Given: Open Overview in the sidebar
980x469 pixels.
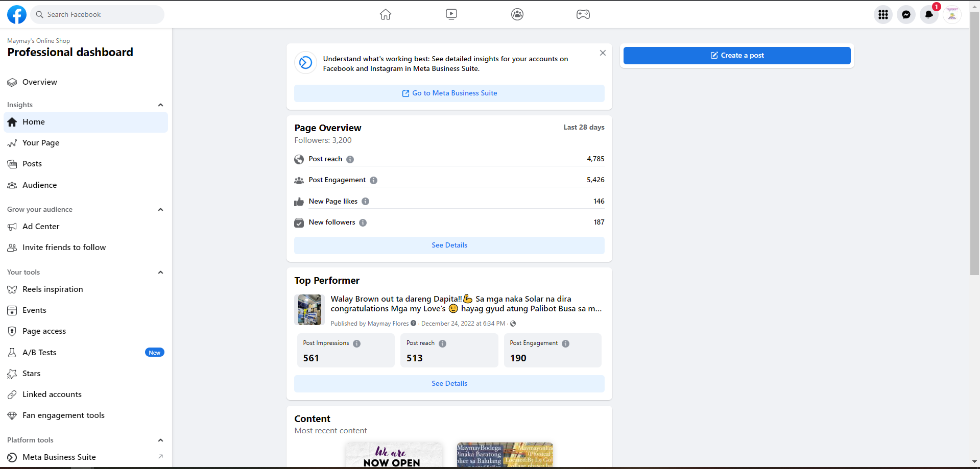Looking at the screenshot, I should pyautogui.click(x=86, y=82).
